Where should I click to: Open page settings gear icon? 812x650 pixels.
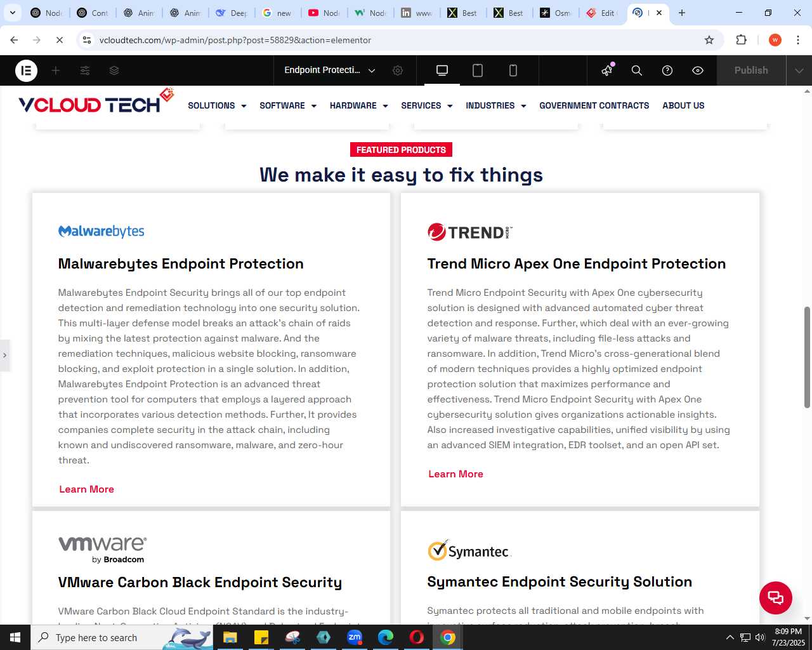(398, 70)
